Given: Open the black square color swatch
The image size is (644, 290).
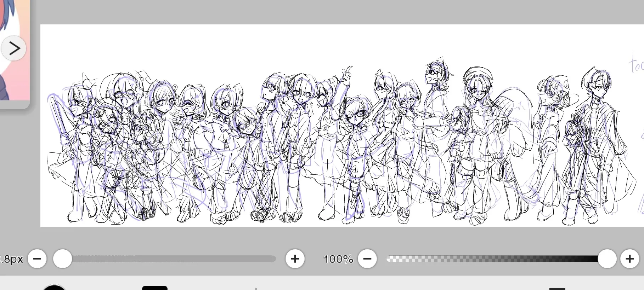Looking at the screenshot, I should tap(155, 288).
